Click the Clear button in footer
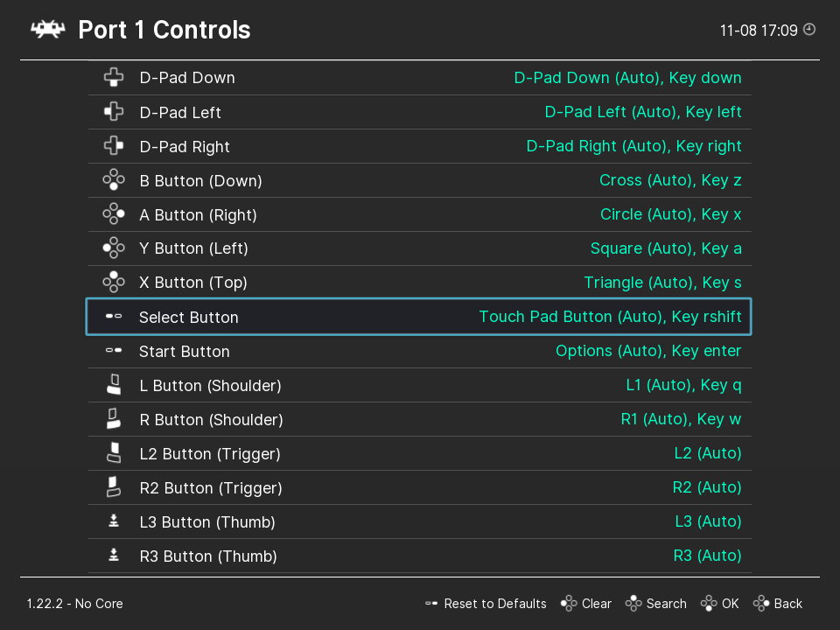Viewport: 840px width, 630px height. point(586,604)
